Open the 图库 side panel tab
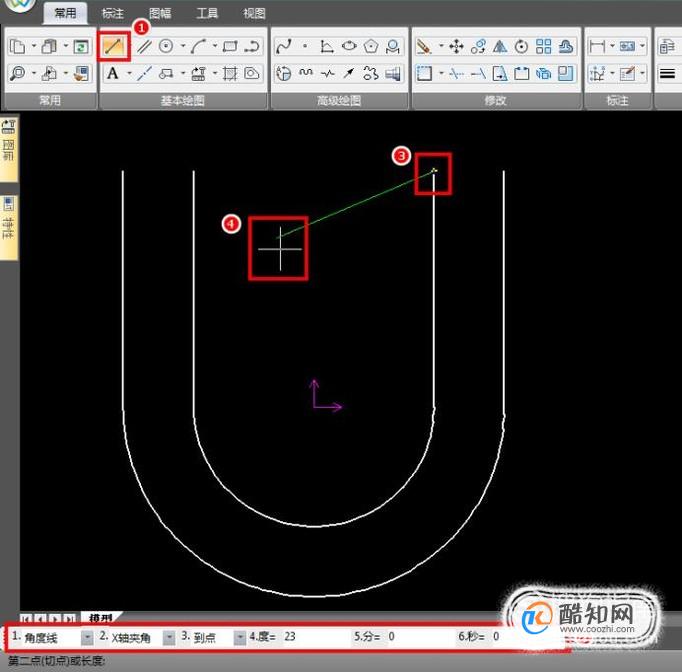Image resolution: width=682 pixels, height=672 pixels. tap(9, 148)
